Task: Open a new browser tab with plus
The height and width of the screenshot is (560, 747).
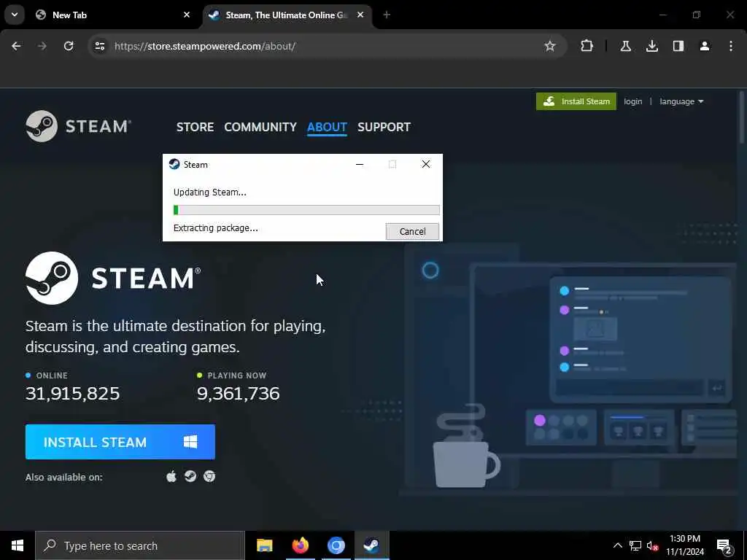Action: 387,15
